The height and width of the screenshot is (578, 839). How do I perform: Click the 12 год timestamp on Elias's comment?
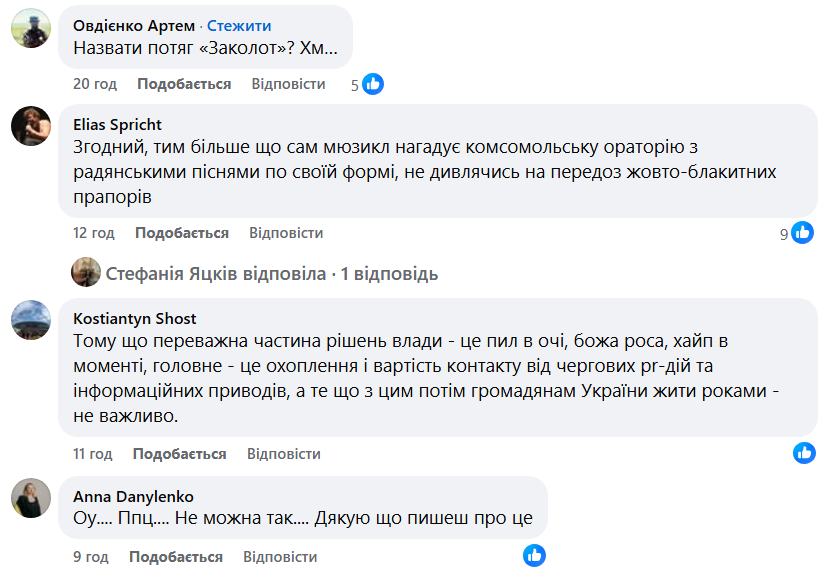94,233
